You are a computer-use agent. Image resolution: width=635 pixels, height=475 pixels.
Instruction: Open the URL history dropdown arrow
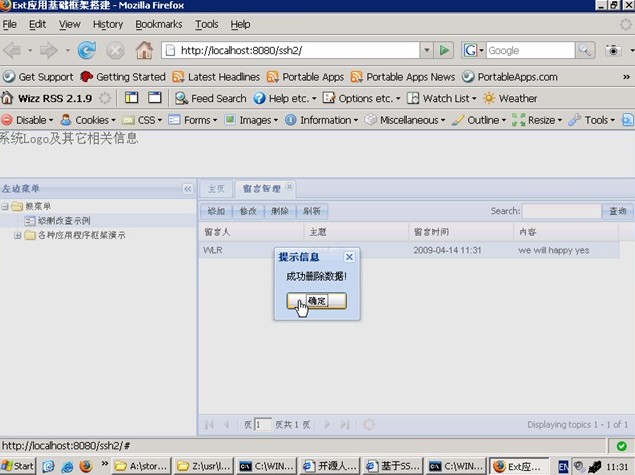426,50
